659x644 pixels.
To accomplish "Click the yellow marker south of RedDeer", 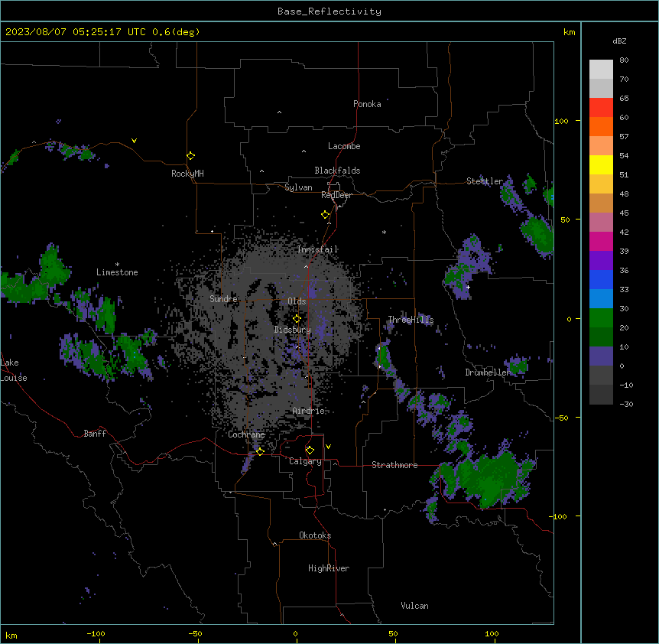I will 326,215.
